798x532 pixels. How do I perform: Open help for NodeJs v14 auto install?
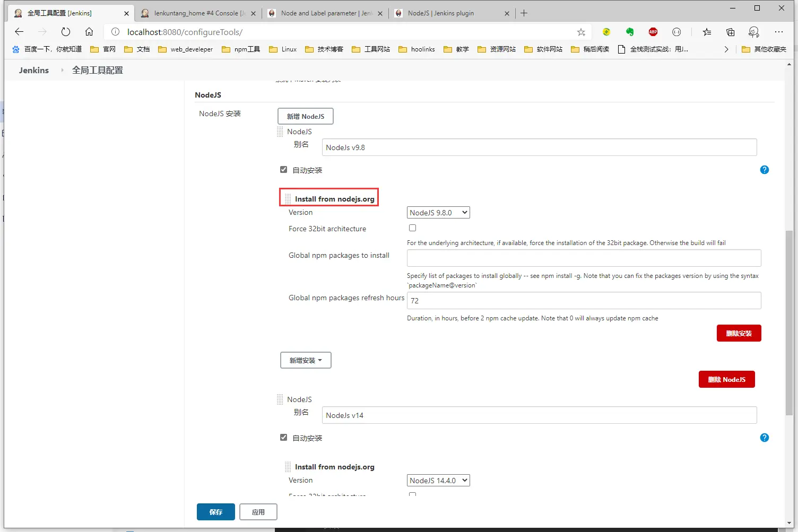[x=764, y=438]
